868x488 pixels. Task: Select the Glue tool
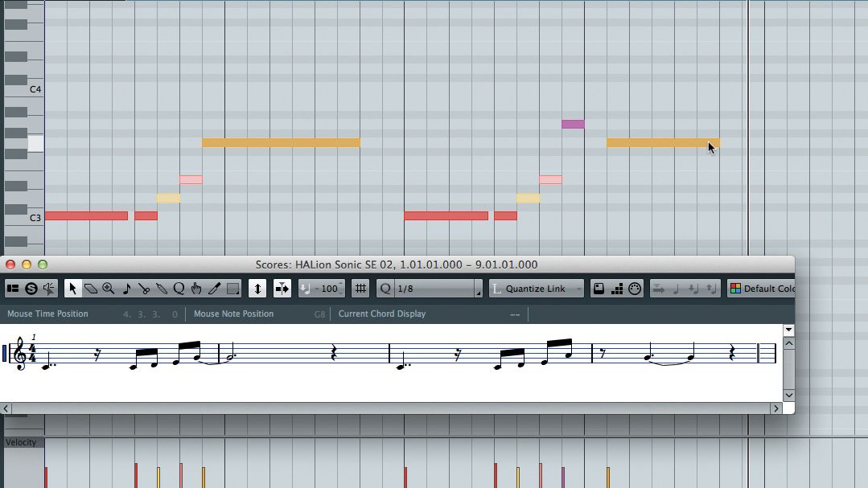[161, 287]
